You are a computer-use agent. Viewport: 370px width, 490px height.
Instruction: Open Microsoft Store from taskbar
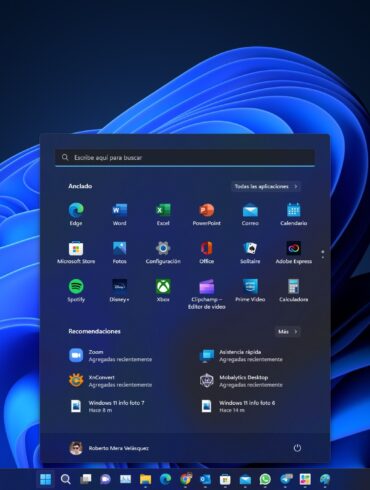coord(225,479)
